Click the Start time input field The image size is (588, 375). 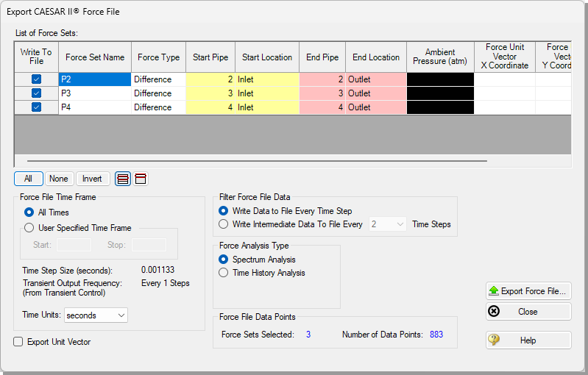click(x=74, y=245)
